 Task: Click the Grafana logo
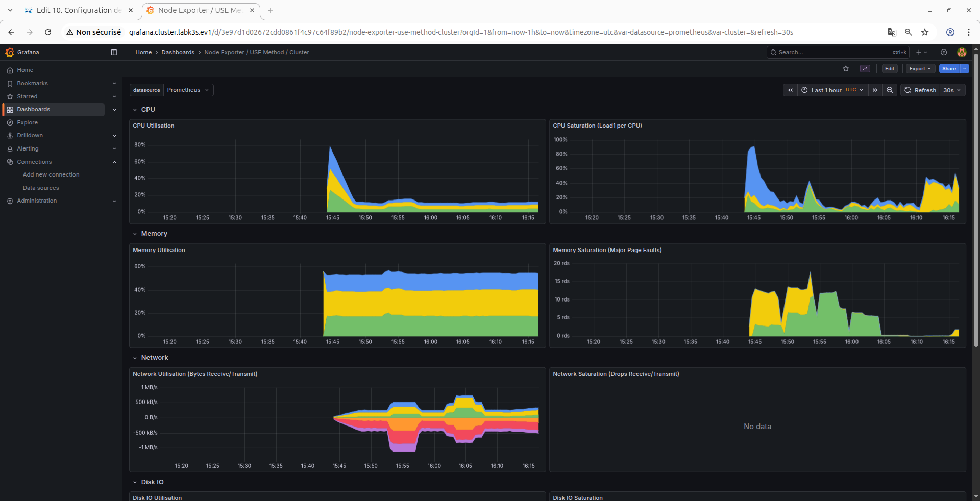(x=10, y=52)
